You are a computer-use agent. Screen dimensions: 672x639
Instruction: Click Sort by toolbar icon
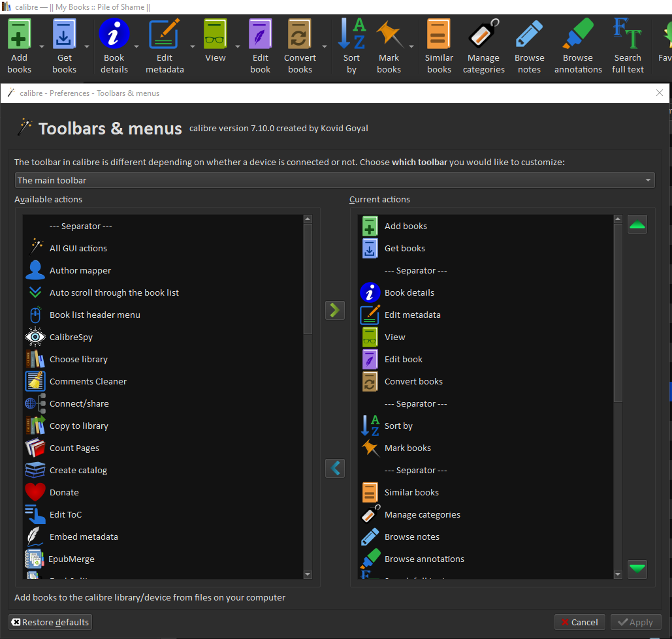coord(351,34)
